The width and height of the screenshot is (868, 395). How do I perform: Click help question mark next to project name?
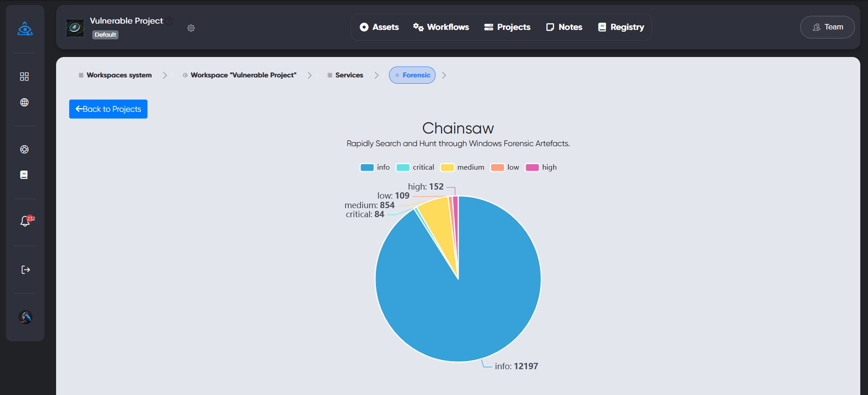click(x=169, y=21)
